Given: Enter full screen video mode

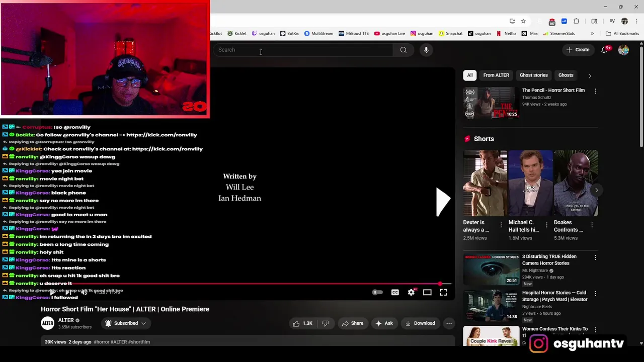Looking at the screenshot, I should [x=443, y=292].
